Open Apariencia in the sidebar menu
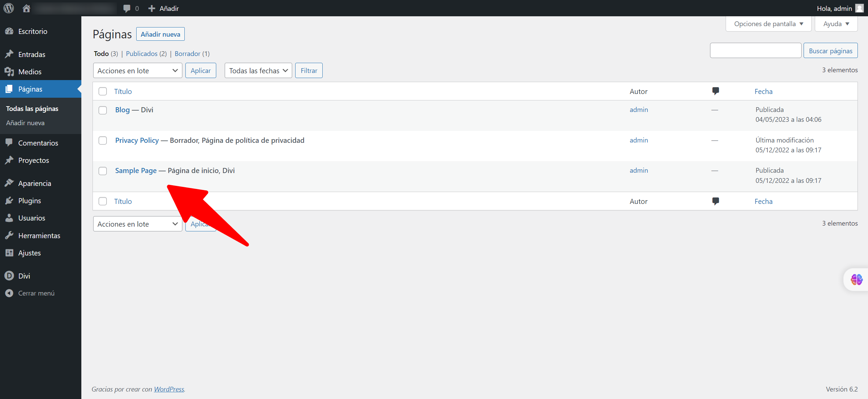The width and height of the screenshot is (868, 399). [35, 183]
